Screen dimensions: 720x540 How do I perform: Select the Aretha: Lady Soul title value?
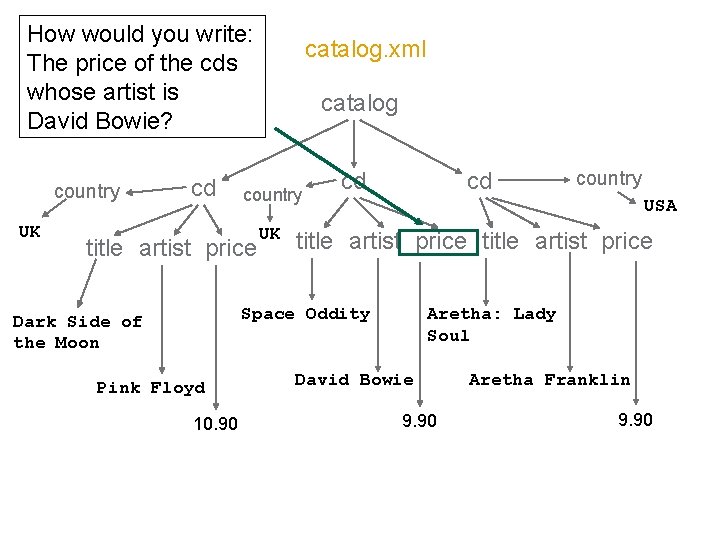tap(491, 324)
